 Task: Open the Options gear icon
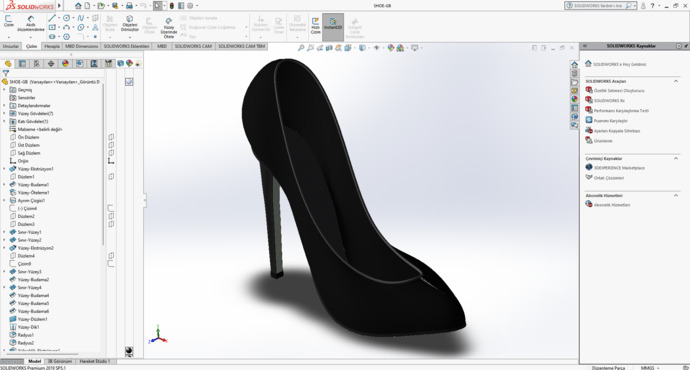click(190, 6)
